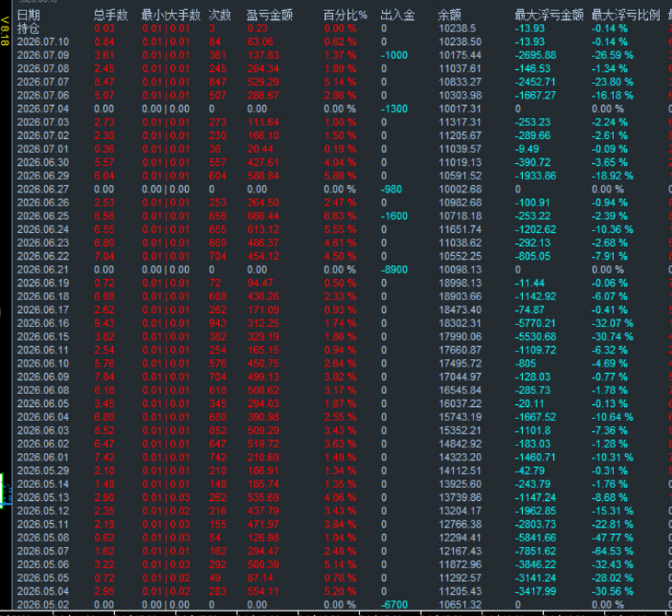Click floating loss -1933.86

536,176
